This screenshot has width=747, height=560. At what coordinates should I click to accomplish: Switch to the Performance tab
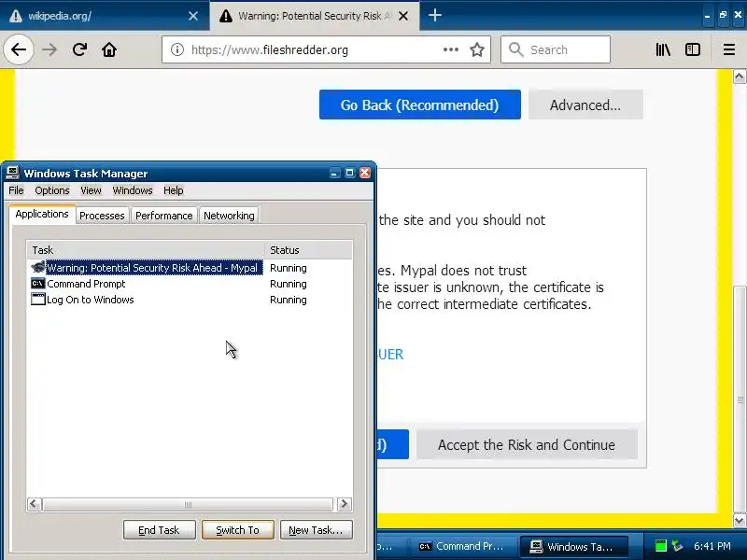click(164, 216)
